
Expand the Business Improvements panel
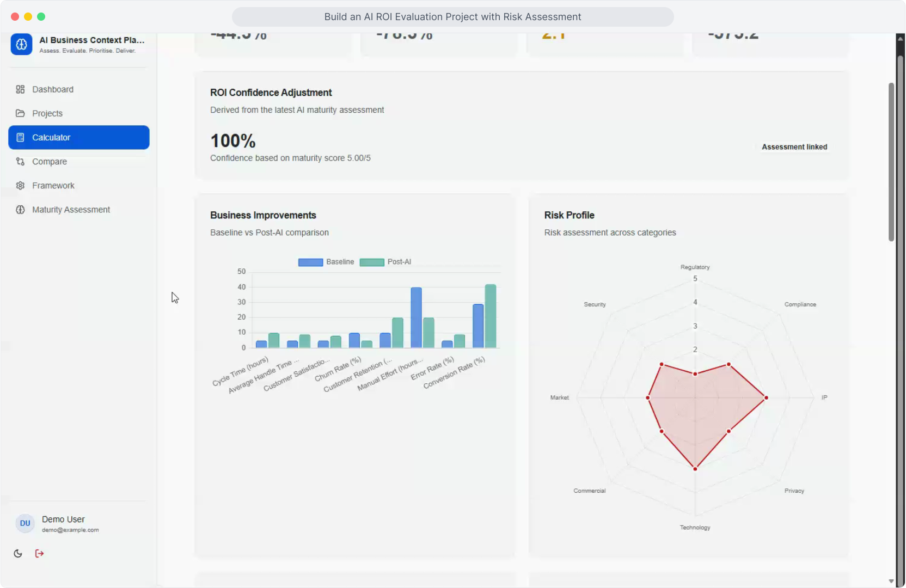[263, 215]
